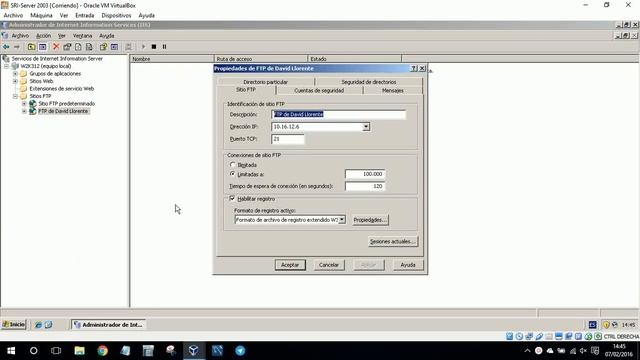Click the OneDrive cloud tray icon
The image size is (640, 360).
pyautogui.click(x=550, y=351)
